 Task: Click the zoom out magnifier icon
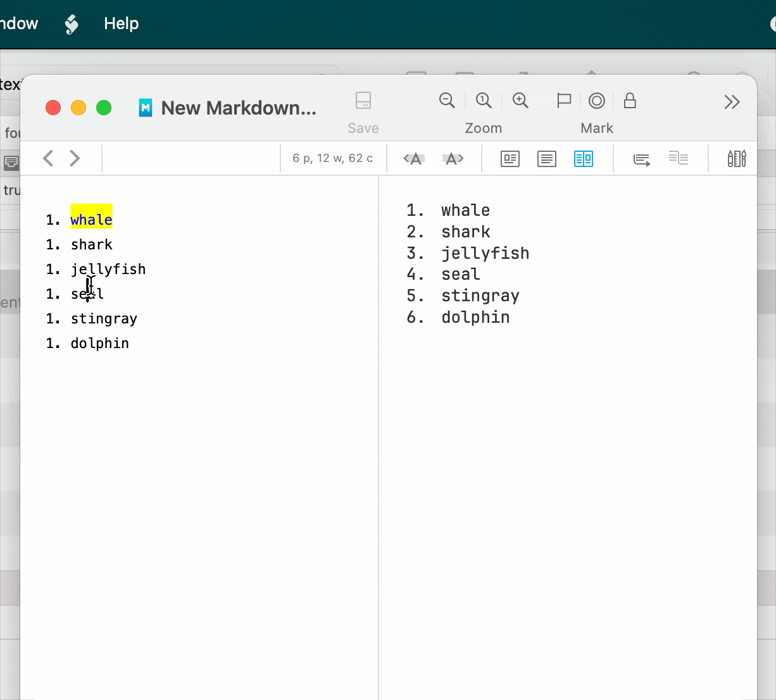447,101
